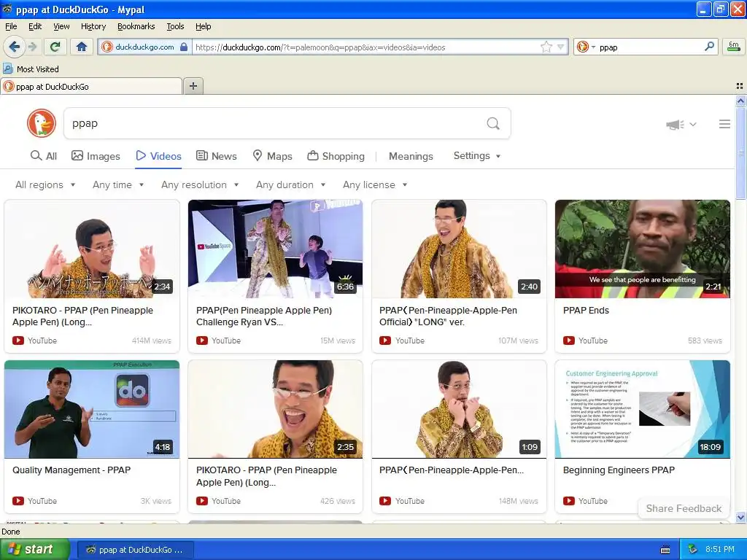Submit search with the DuckDuckGo magnifier icon
Viewport: 747px width, 560px height.
click(x=493, y=123)
